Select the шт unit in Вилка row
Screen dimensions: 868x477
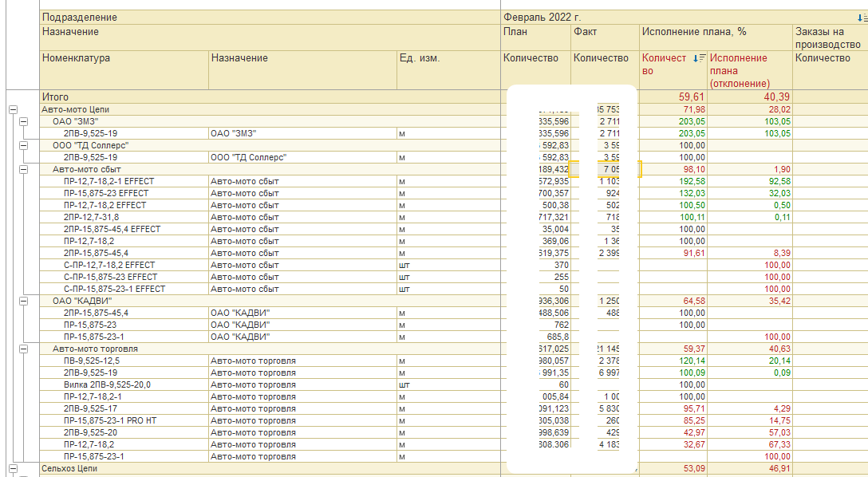pyautogui.click(x=404, y=384)
